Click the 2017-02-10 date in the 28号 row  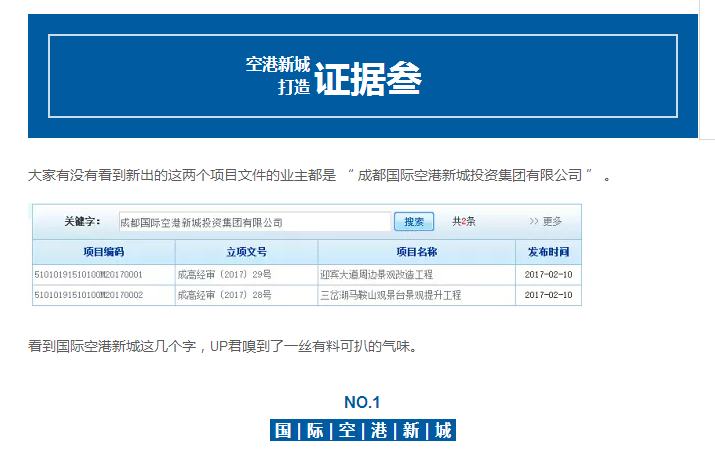click(x=549, y=295)
